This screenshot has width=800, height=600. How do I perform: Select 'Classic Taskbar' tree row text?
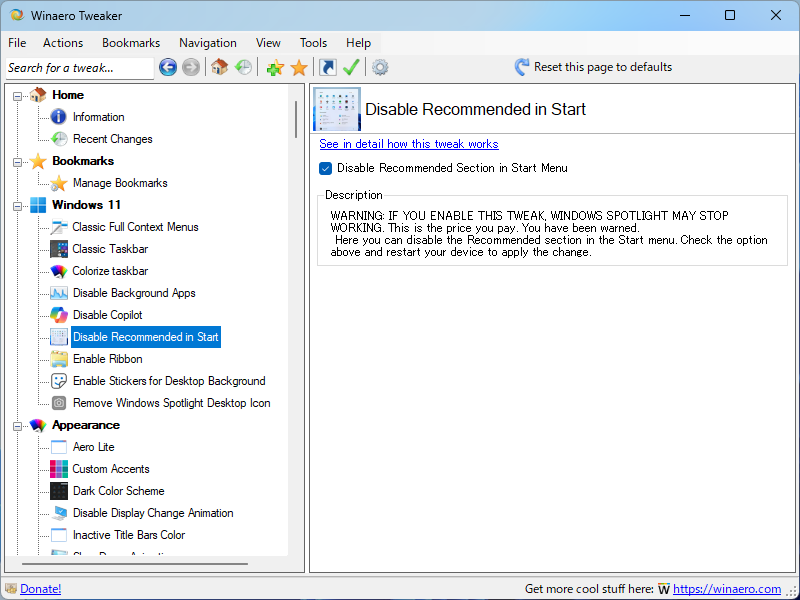[110, 248]
